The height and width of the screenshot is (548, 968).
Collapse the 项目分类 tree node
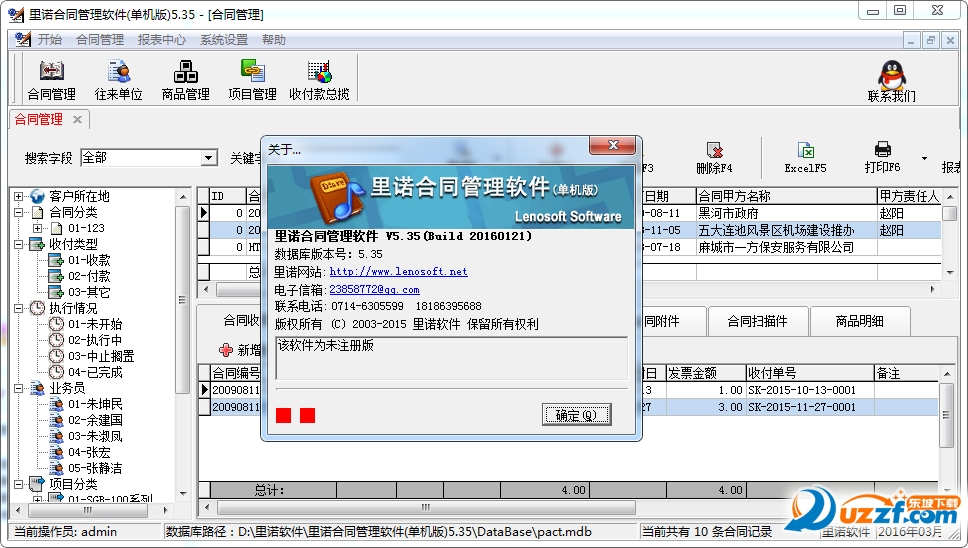(x=19, y=484)
